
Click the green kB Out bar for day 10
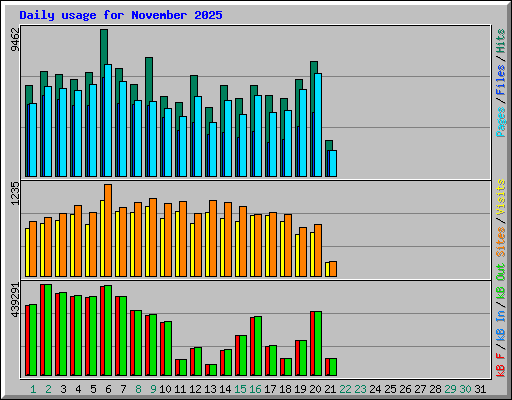pyautogui.click(x=168, y=349)
